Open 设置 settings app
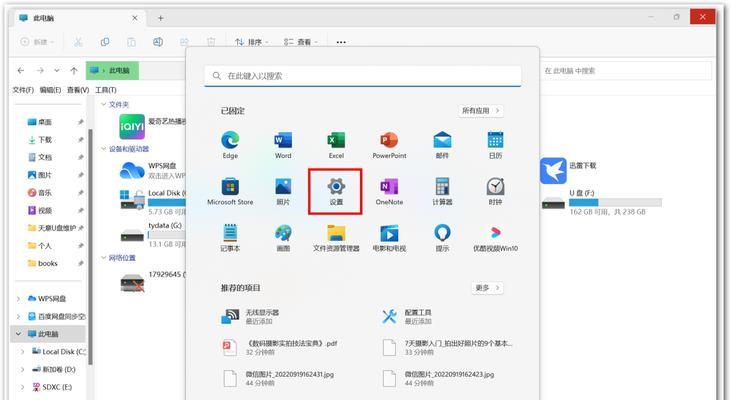Screen dimensions: 731x400 click(x=336, y=192)
